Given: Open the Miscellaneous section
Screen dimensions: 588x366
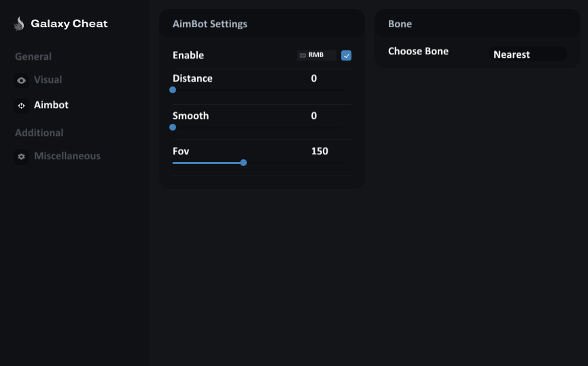Looking at the screenshot, I should pos(67,156).
